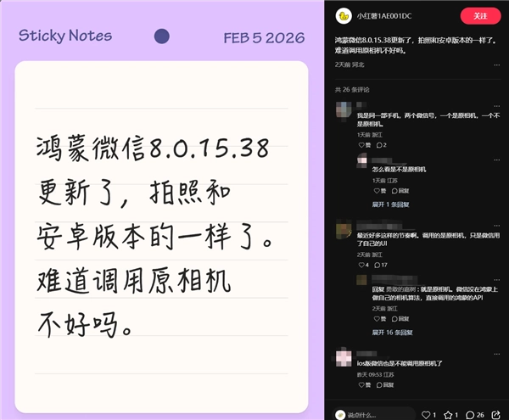Open options for the ios版微信 comment
Image resolution: width=509 pixels, height=420 pixels.
tap(496, 354)
